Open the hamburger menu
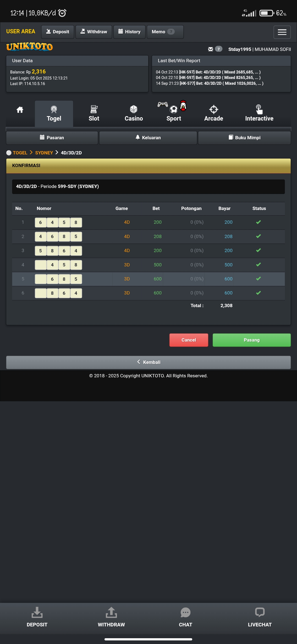This screenshot has width=297, height=644. click(x=282, y=32)
